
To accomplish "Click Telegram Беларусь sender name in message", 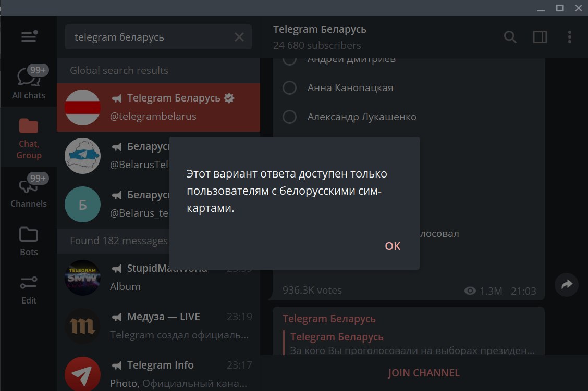I will [329, 319].
